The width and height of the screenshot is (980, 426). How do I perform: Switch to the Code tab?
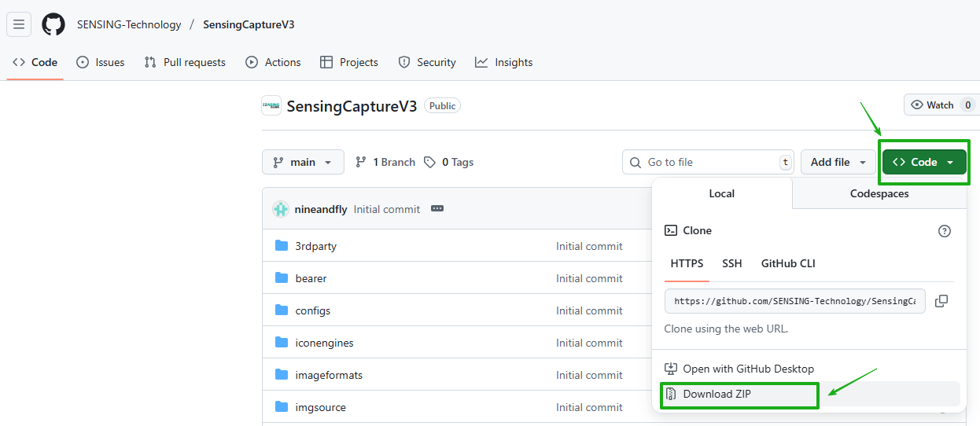tap(35, 62)
